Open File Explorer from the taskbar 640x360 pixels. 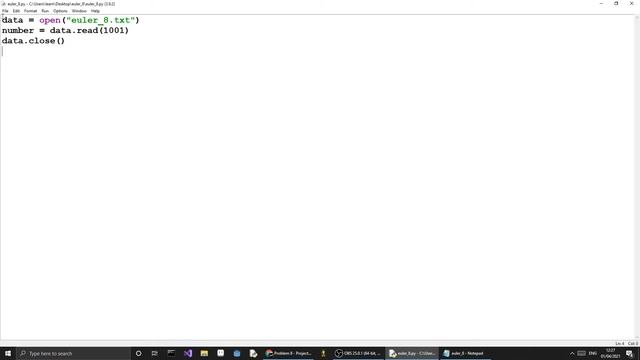[x=204, y=353]
